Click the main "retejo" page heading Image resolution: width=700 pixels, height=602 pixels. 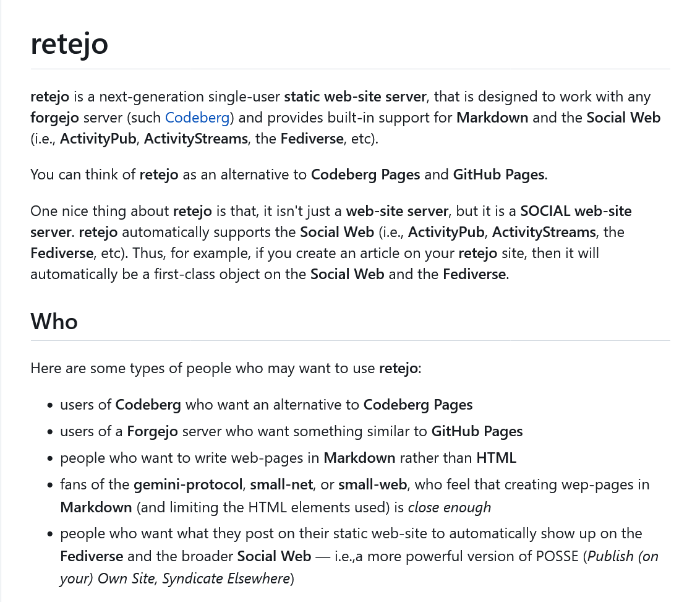pyautogui.click(x=69, y=43)
